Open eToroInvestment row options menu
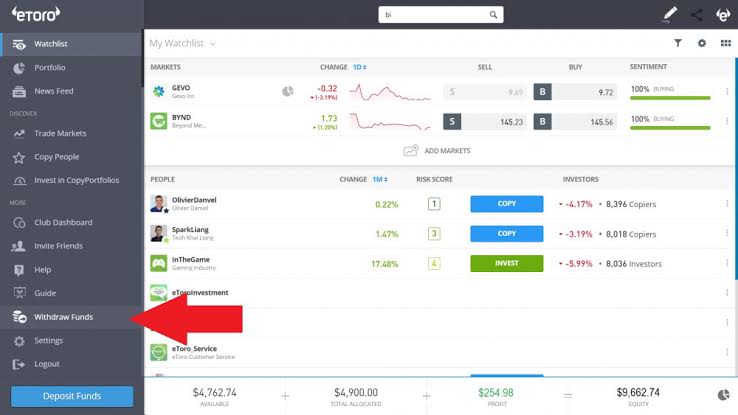Viewport: 738px width, 415px height. tap(727, 293)
